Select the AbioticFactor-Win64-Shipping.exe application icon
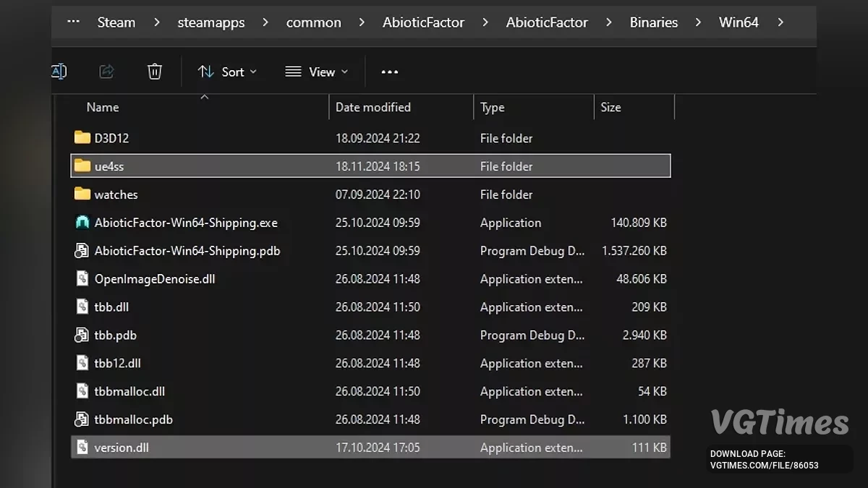 (x=82, y=223)
